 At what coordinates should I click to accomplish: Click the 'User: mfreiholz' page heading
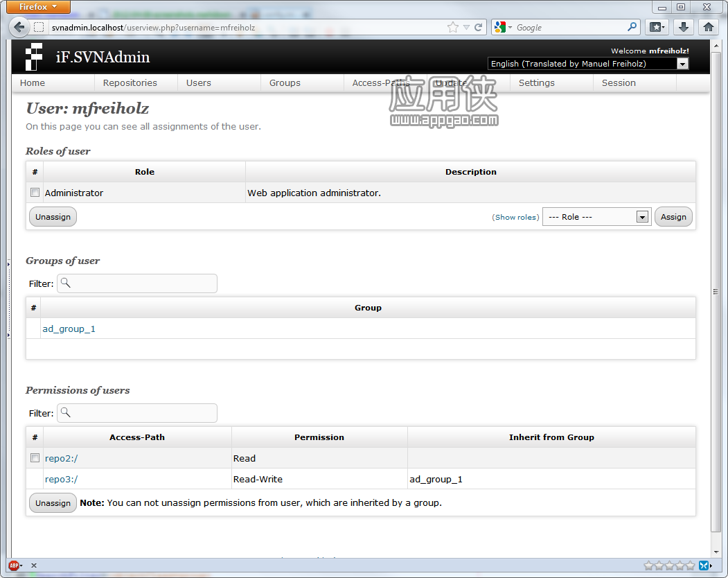pyautogui.click(x=87, y=108)
